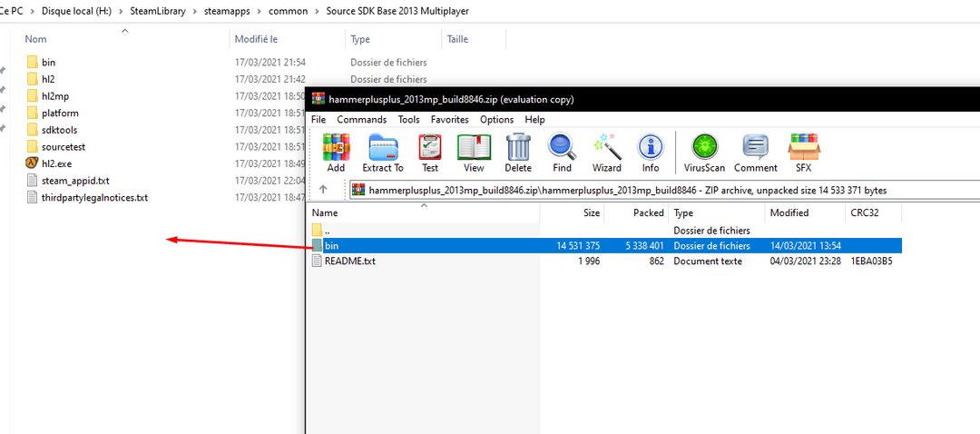This screenshot has height=434, width=980.
Task: Open the Options menu
Action: tap(497, 120)
